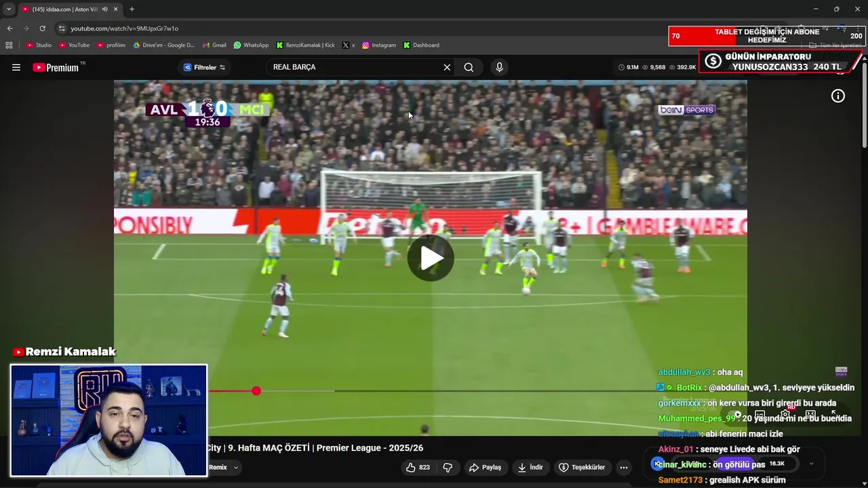Open the Filtreler filter button

[x=205, y=67]
